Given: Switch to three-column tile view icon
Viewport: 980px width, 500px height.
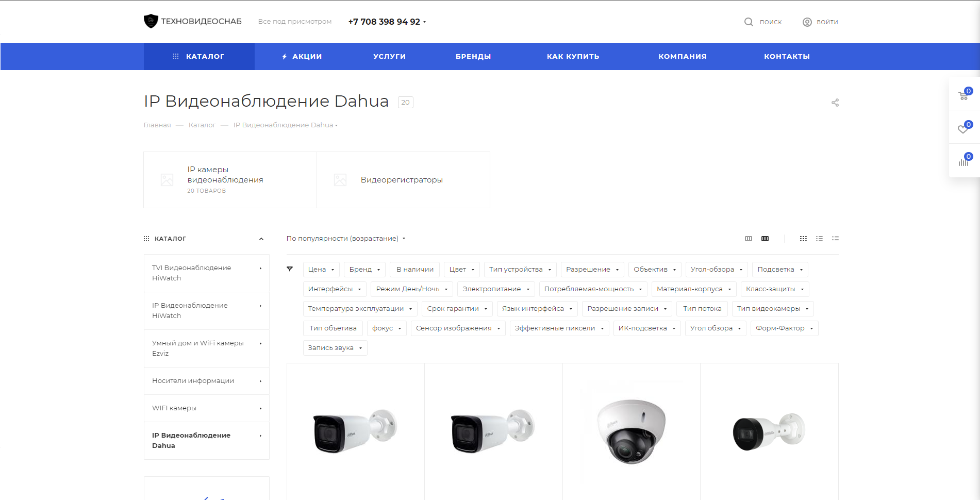Looking at the screenshot, I should (749, 239).
